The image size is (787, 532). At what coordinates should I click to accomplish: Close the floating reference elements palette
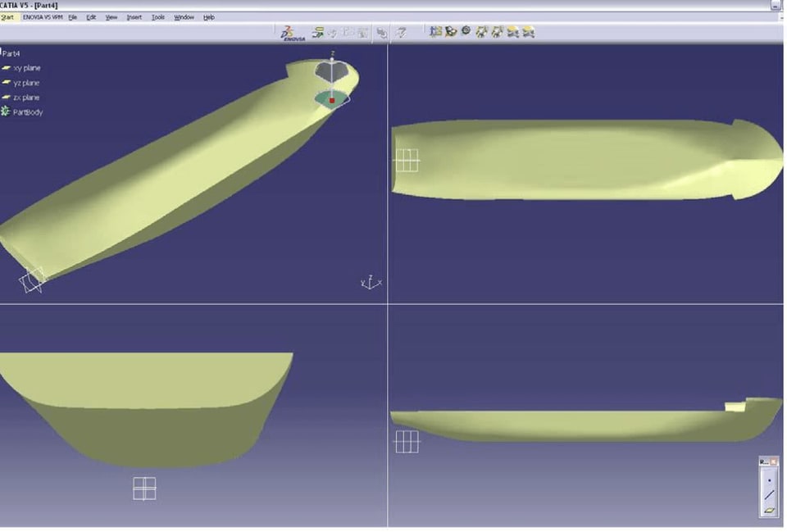[x=774, y=462]
